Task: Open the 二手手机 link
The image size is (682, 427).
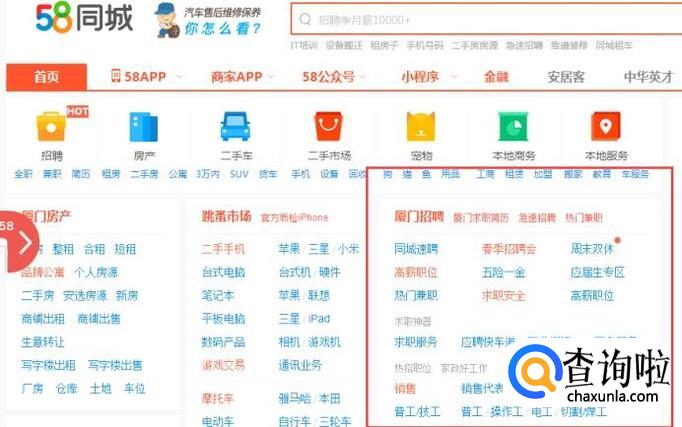Action: 223,249
